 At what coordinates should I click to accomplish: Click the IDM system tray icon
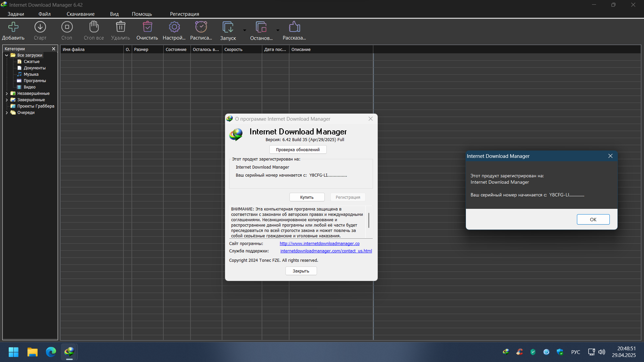(506, 352)
